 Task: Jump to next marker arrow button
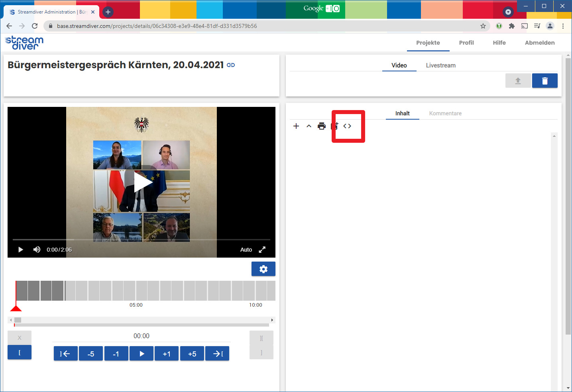(217, 354)
